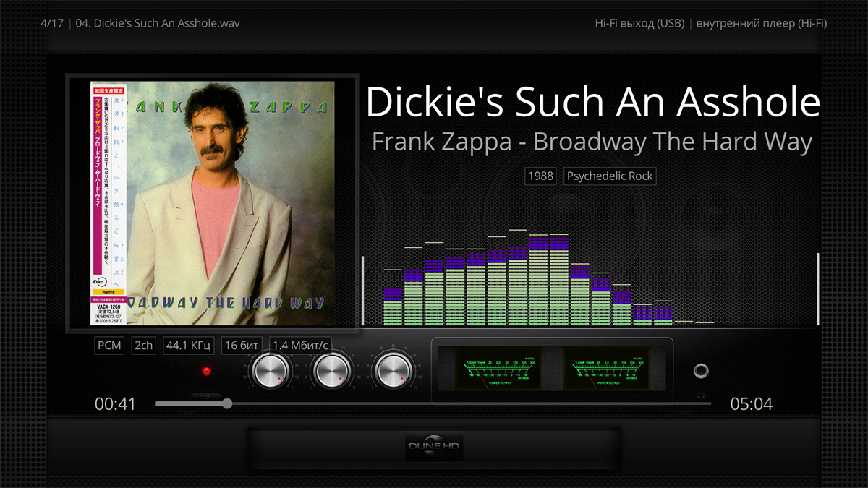Click the headphone jack socket
The image size is (868, 488).
(701, 371)
